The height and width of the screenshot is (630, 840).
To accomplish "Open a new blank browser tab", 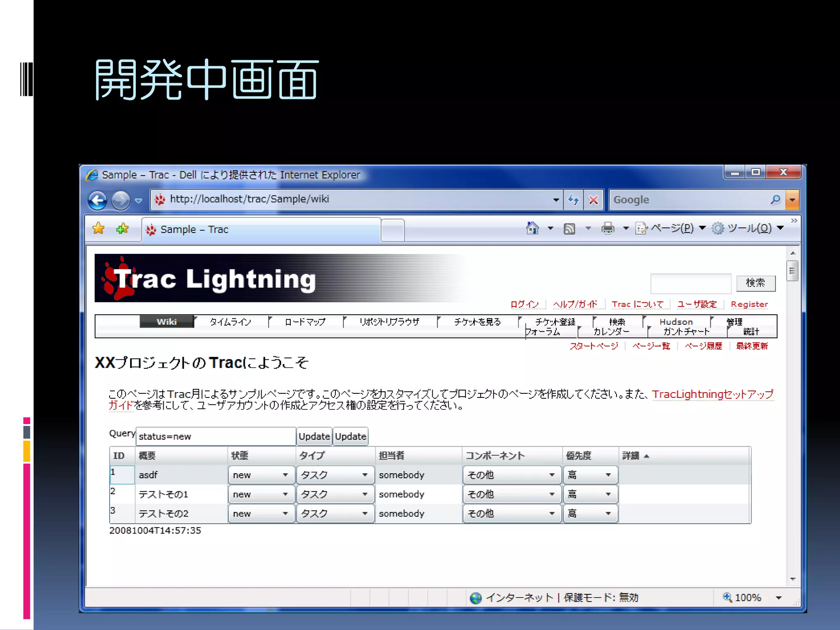I will [393, 230].
